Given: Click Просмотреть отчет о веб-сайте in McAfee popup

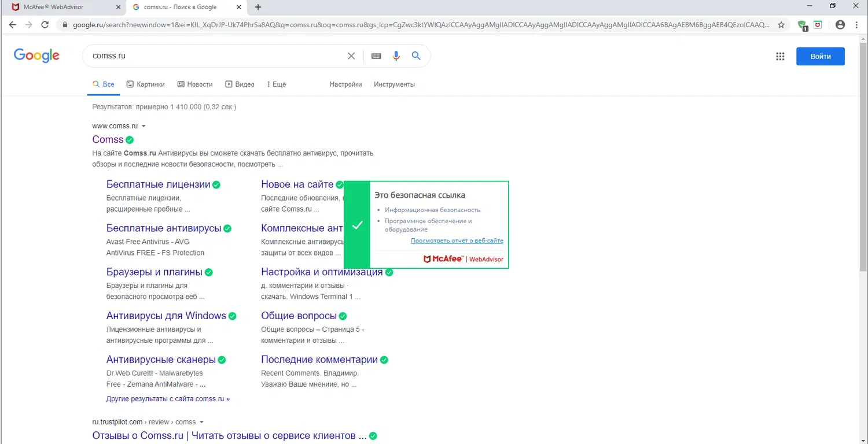Looking at the screenshot, I should tap(457, 240).
